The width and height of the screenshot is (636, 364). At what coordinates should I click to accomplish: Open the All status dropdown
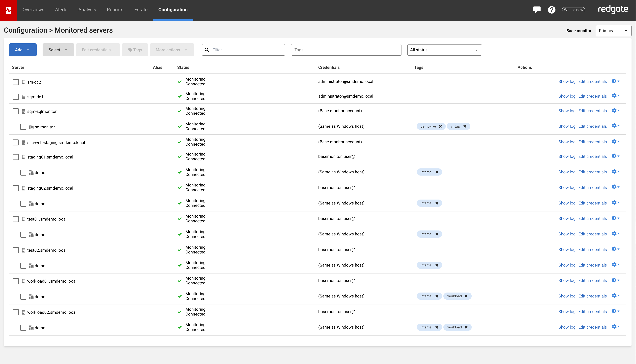444,50
